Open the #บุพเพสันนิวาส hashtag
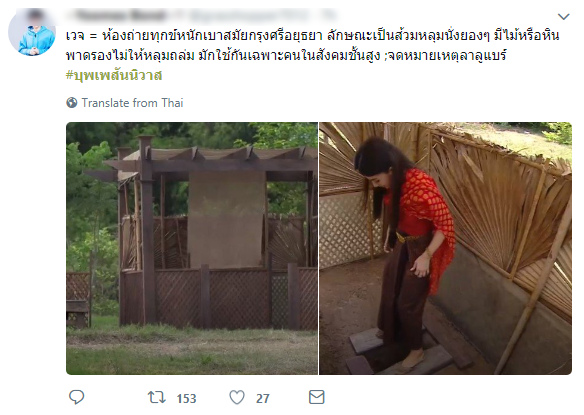This screenshot has height=415, width=584. [x=114, y=76]
